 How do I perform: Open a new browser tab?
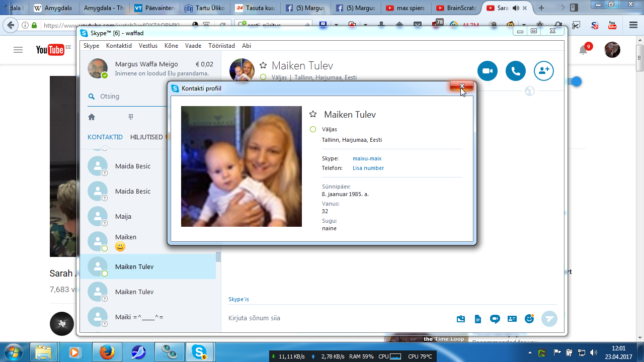click(541, 8)
